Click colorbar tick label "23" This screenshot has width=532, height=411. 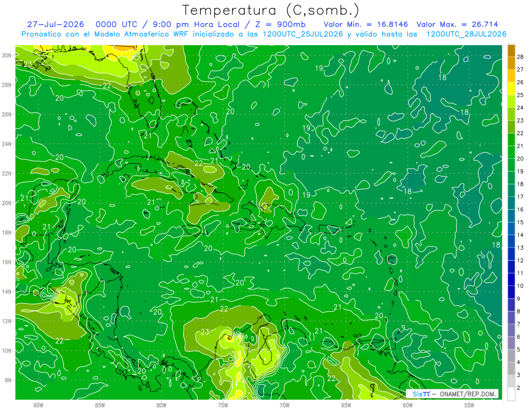coord(520,120)
